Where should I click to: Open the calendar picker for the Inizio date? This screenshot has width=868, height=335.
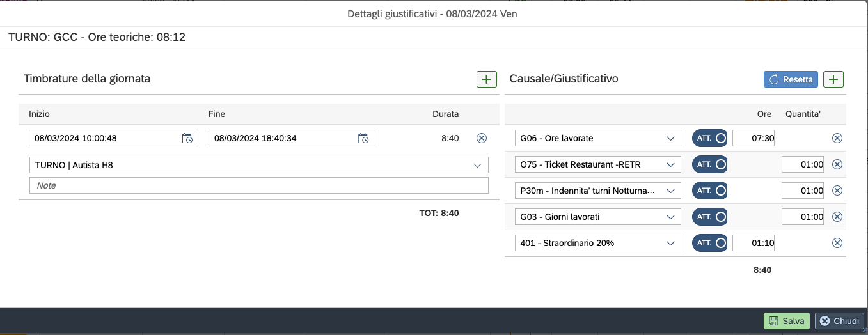pyautogui.click(x=187, y=138)
